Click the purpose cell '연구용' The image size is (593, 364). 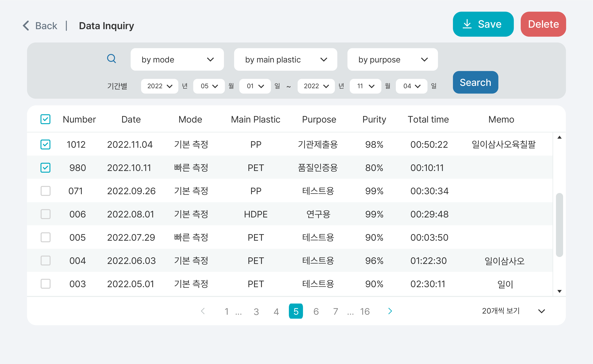(318, 214)
